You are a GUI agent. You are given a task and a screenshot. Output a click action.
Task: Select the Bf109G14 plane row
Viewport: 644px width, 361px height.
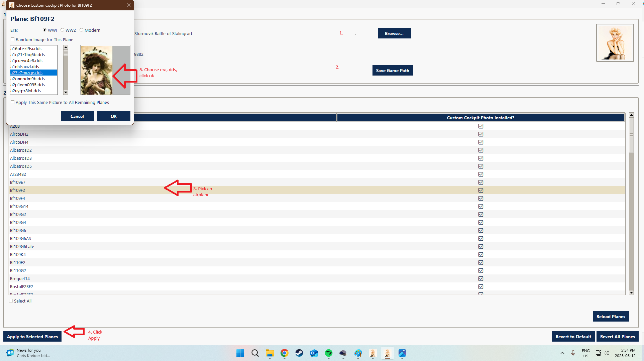pyautogui.click(x=317, y=206)
